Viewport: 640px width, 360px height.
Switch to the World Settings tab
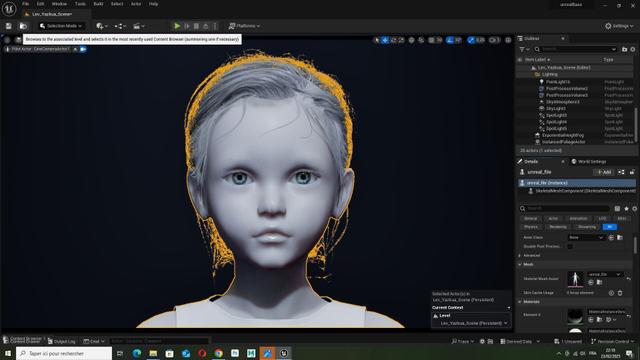coord(589,162)
